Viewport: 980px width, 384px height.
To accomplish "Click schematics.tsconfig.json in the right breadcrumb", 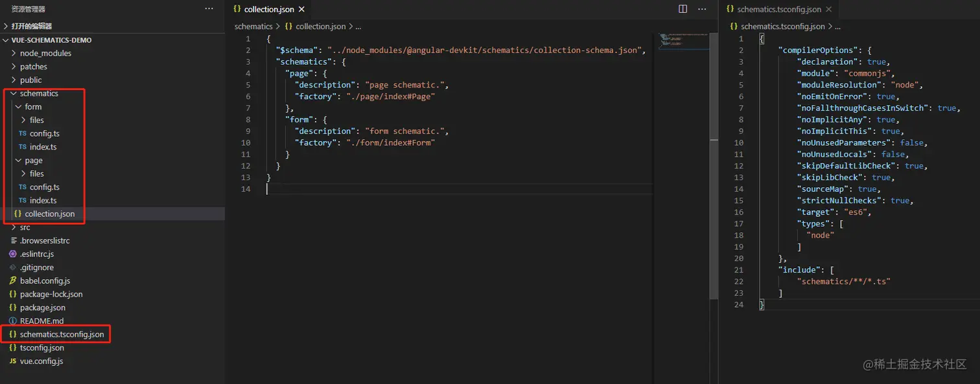I will click(x=783, y=27).
